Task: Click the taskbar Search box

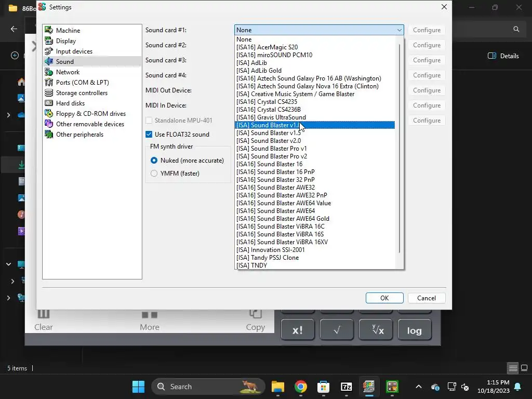Action: click(x=208, y=387)
